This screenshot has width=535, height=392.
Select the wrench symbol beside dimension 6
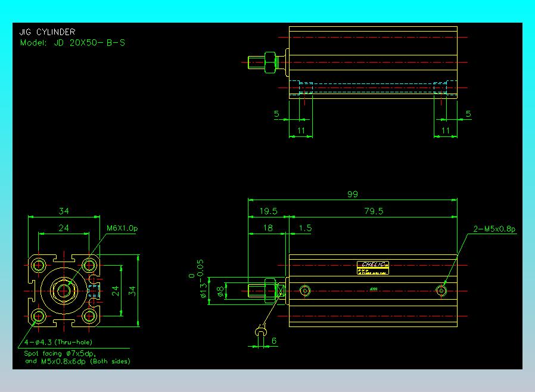pyautogui.click(x=261, y=330)
